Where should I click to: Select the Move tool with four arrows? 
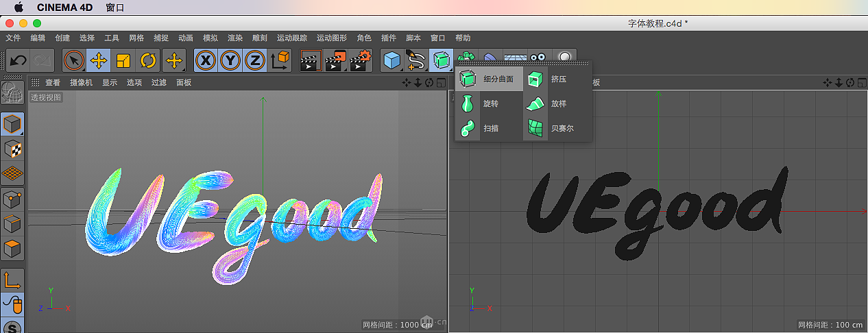point(99,61)
